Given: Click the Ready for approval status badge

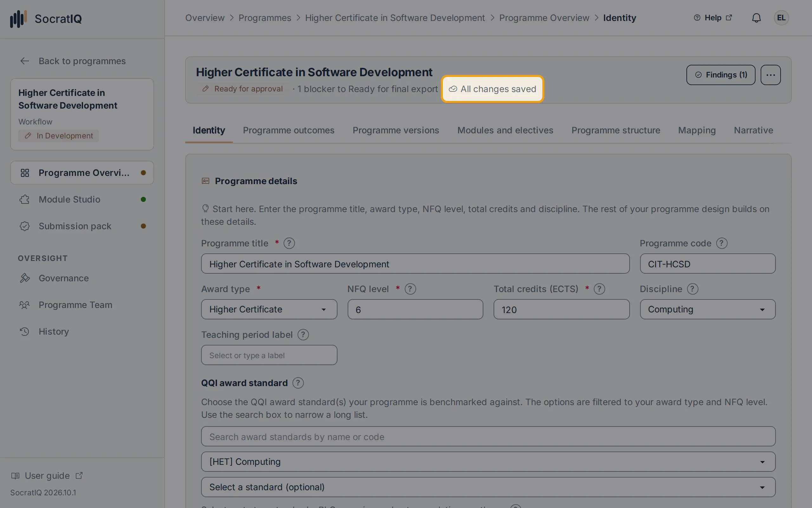Looking at the screenshot, I should click(x=242, y=89).
